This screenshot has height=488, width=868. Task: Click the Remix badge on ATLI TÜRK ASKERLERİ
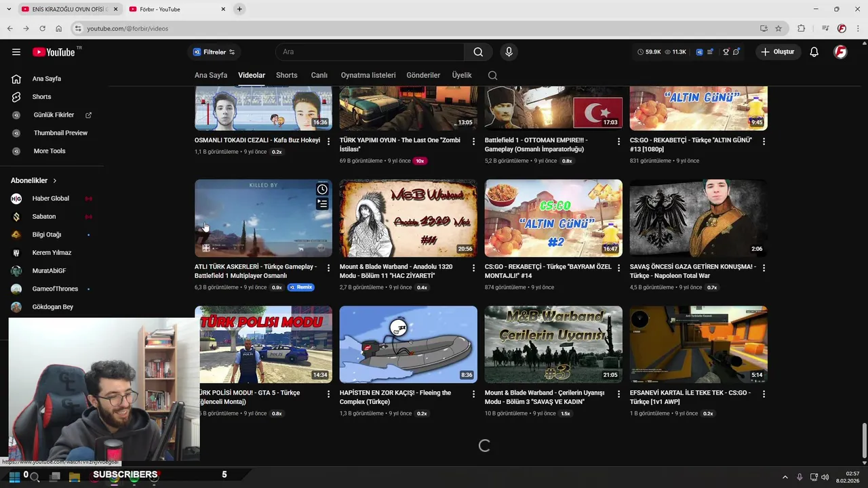tap(300, 287)
